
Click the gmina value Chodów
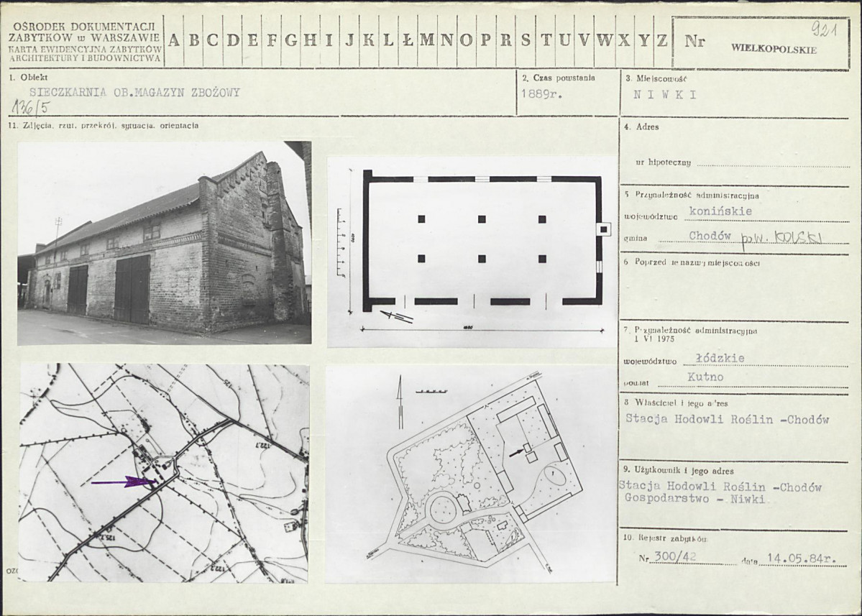710,236
